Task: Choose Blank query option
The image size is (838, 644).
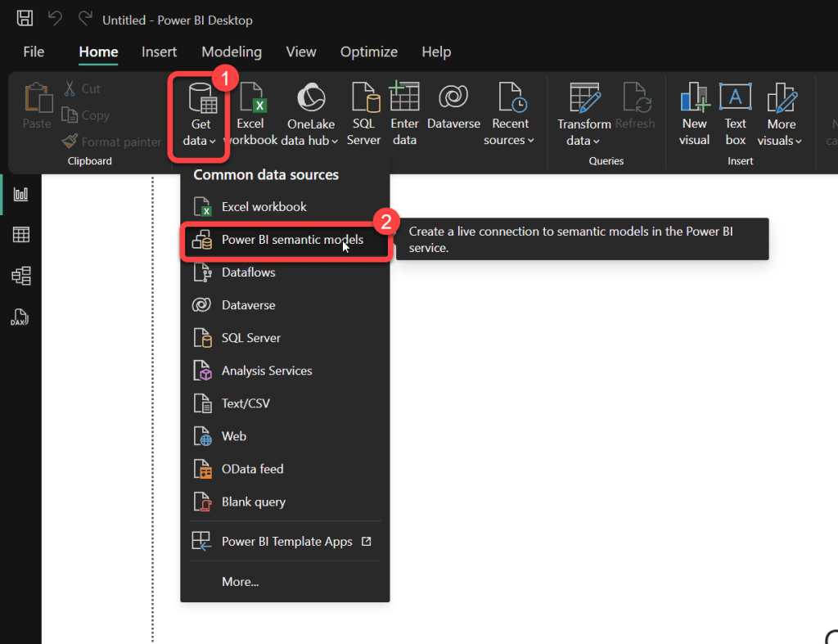Action: click(285, 502)
